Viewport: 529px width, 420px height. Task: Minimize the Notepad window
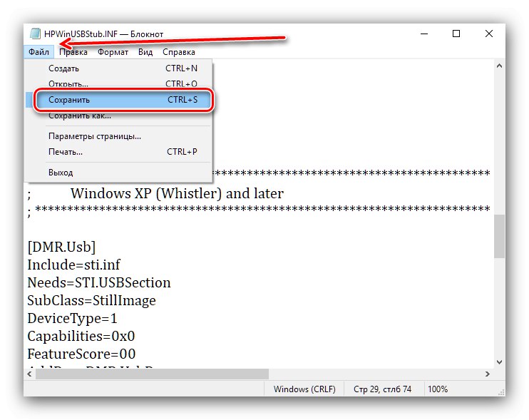(424, 34)
